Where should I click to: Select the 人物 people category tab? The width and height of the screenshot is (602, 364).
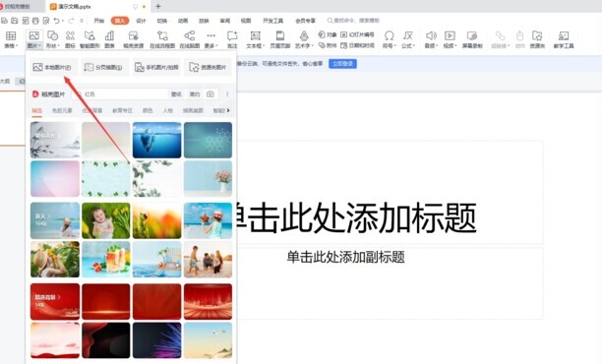[167, 110]
